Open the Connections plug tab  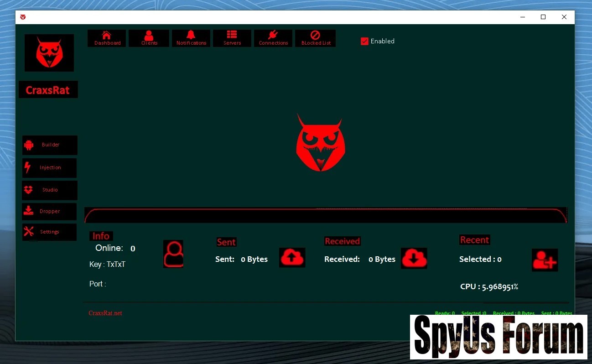click(x=273, y=38)
